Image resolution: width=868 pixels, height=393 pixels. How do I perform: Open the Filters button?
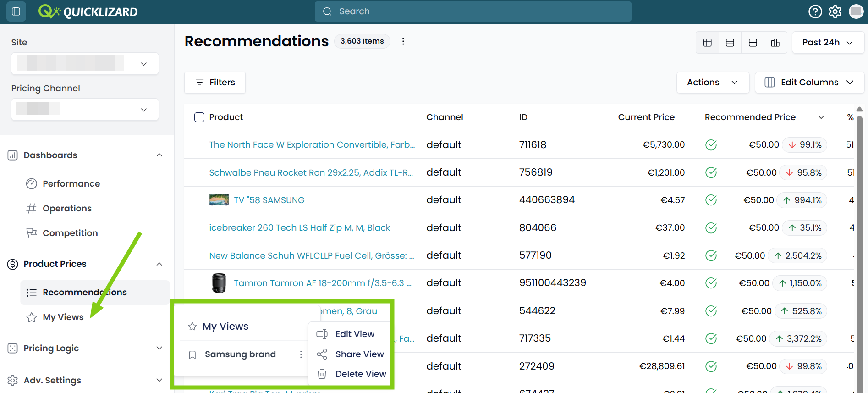(215, 83)
